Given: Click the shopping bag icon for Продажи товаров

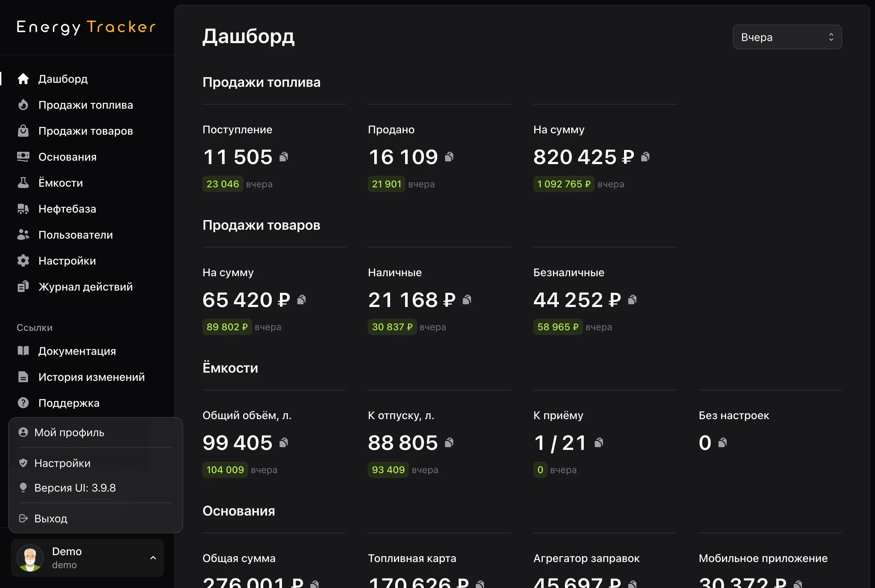Looking at the screenshot, I should (23, 131).
